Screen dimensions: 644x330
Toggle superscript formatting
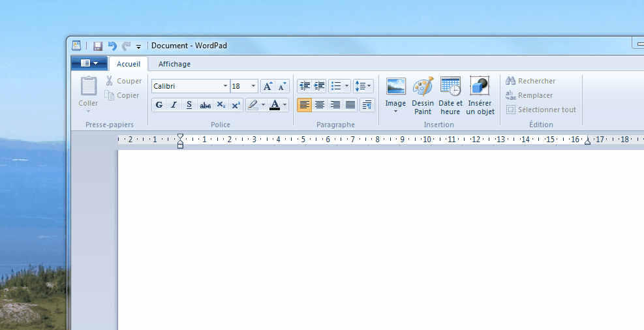pyautogui.click(x=236, y=105)
